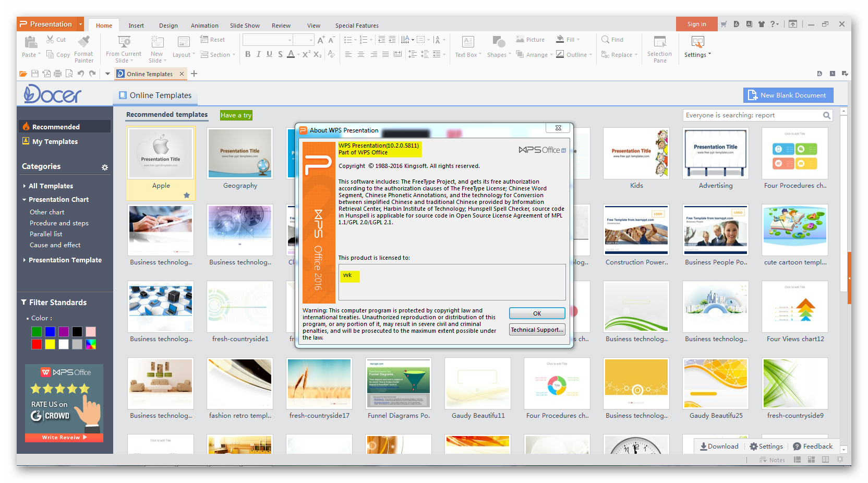Click the Download button at bottom
The image size is (868, 483).
[719, 446]
